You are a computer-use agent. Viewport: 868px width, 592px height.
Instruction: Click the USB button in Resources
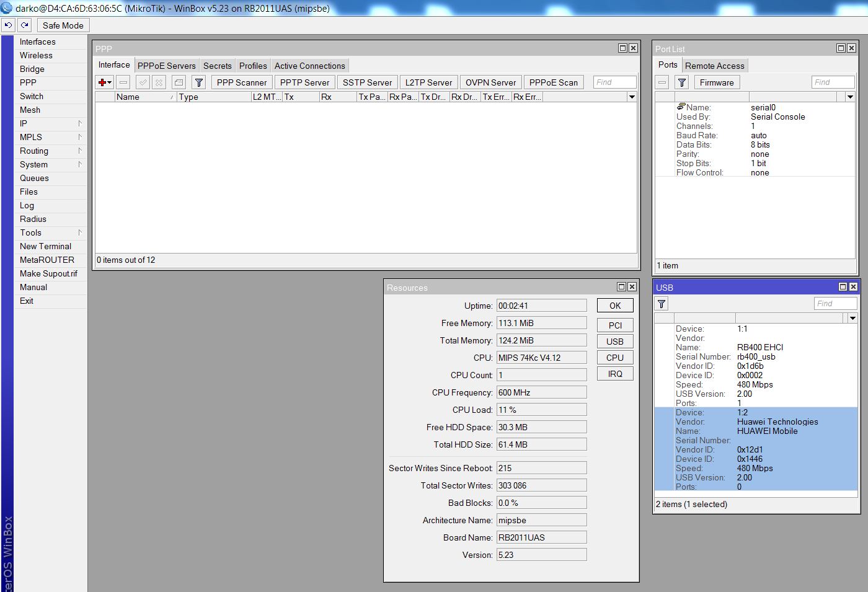615,342
